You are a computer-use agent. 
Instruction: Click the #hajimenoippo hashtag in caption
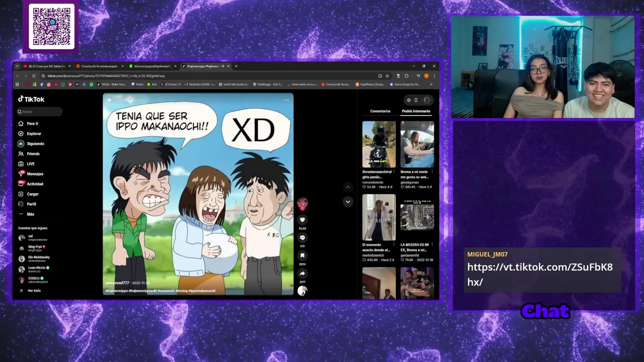(x=116, y=291)
